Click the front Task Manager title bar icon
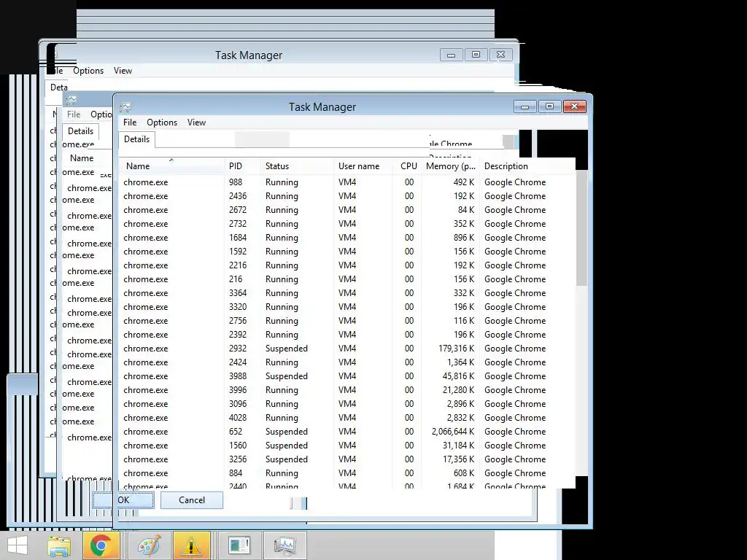The width and height of the screenshot is (747, 560). click(x=125, y=107)
